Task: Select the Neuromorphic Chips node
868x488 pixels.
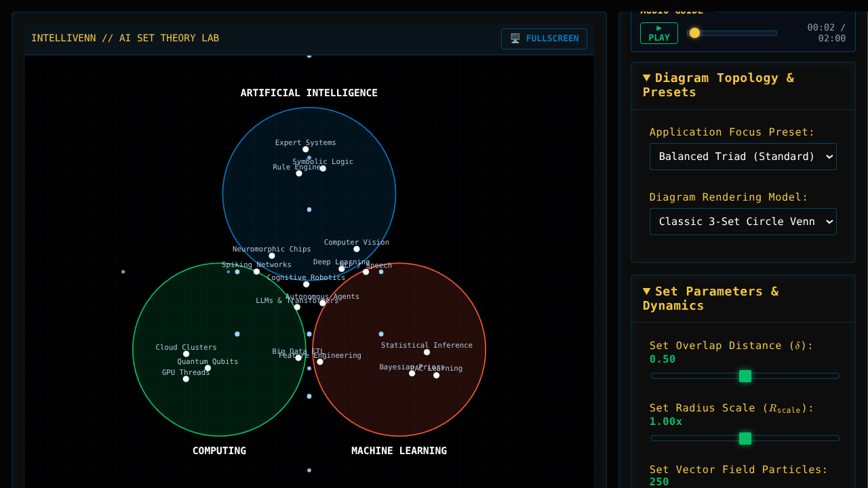Action: point(272,256)
